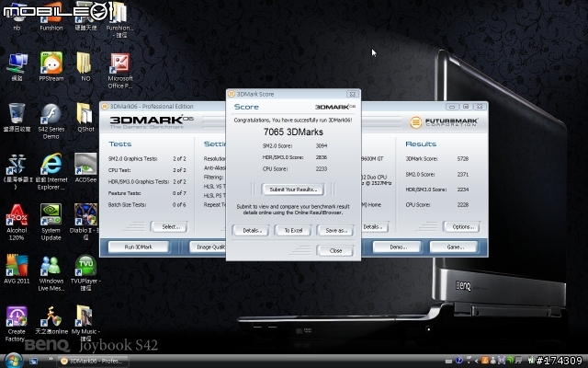The height and width of the screenshot is (368, 588).
Task: Click the Run 3DMark button
Action: (x=142, y=247)
